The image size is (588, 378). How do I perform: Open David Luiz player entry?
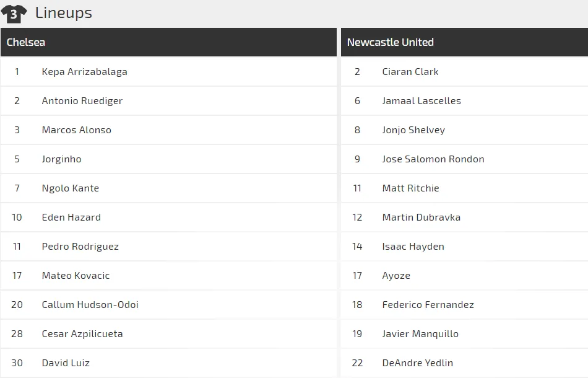click(66, 363)
